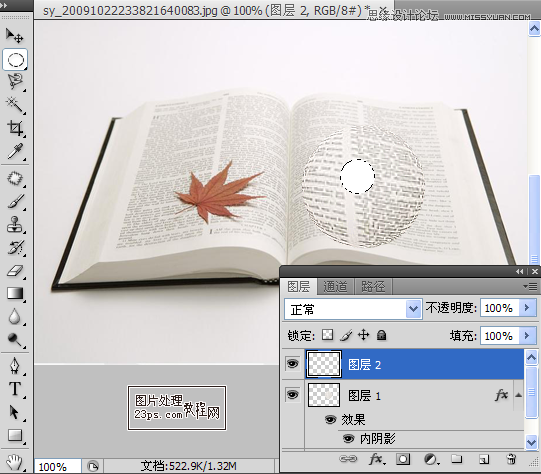This screenshot has width=541, height=474.
Task: Select the Brush tool
Action: click(x=15, y=202)
